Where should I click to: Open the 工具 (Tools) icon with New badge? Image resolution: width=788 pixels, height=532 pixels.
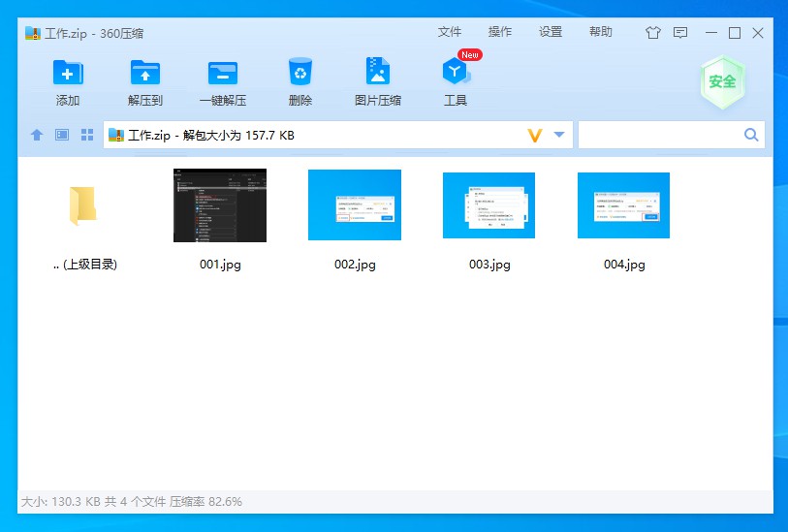[x=456, y=71]
